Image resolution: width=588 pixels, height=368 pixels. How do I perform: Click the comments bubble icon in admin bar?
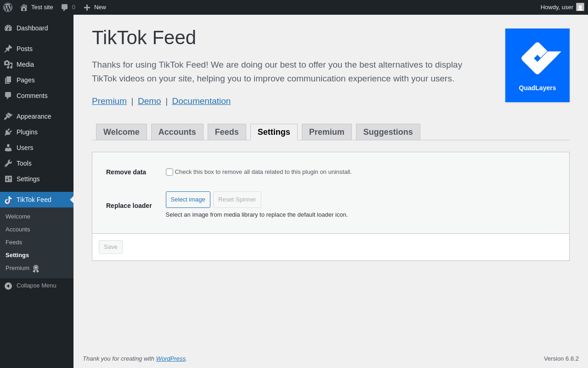tap(65, 7)
